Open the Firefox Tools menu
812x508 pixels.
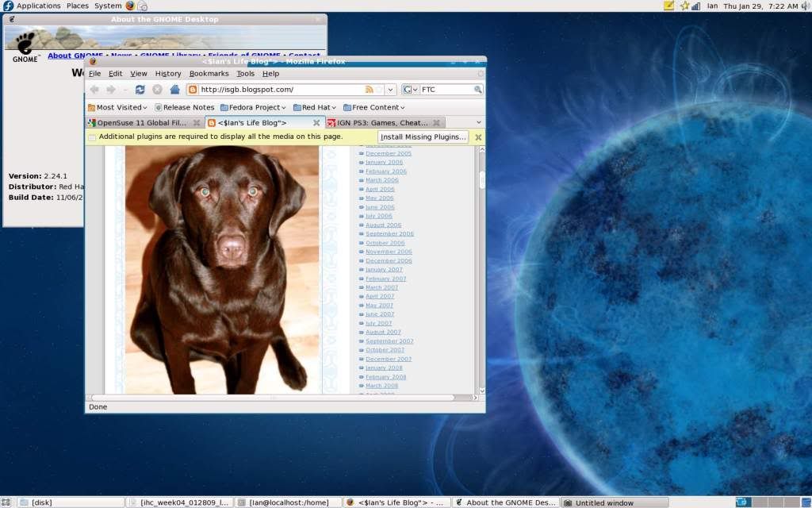tap(246, 74)
